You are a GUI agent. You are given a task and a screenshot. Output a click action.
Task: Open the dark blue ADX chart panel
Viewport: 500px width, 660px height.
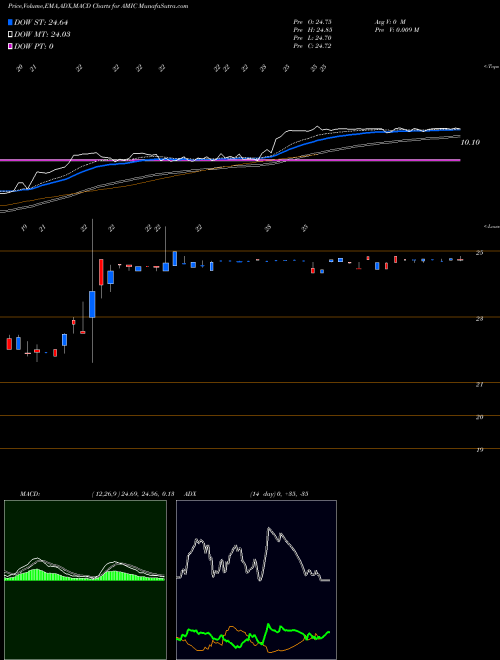pyautogui.click(x=256, y=580)
